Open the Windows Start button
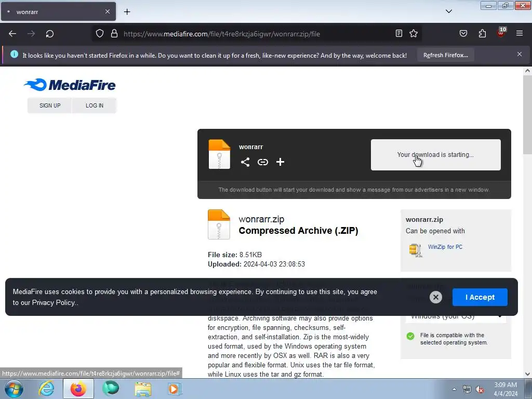The height and width of the screenshot is (399, 532). pyautogui.click(x=14, y=389)
